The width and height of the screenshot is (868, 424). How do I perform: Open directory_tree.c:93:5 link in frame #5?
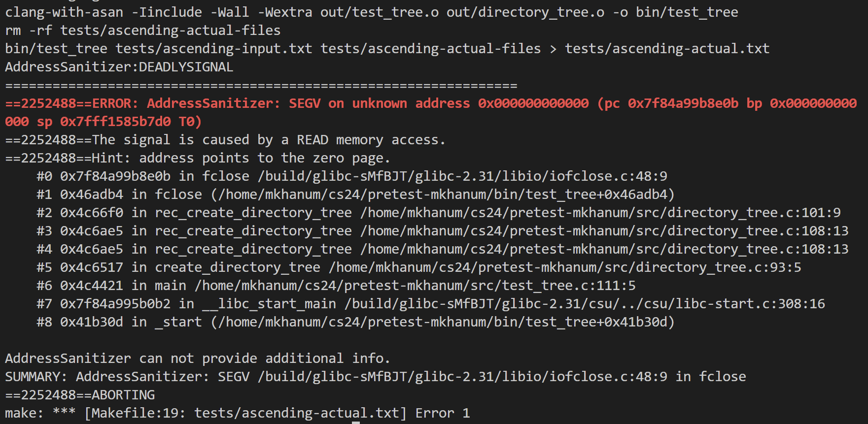pyautogui.click(x=565, y=267)
